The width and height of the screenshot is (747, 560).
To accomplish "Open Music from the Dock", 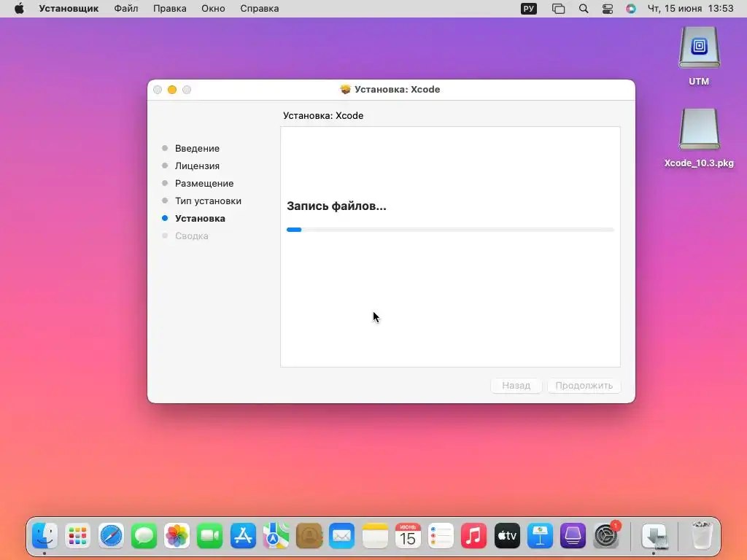I will pyautogui.click(x=473, y=536).
